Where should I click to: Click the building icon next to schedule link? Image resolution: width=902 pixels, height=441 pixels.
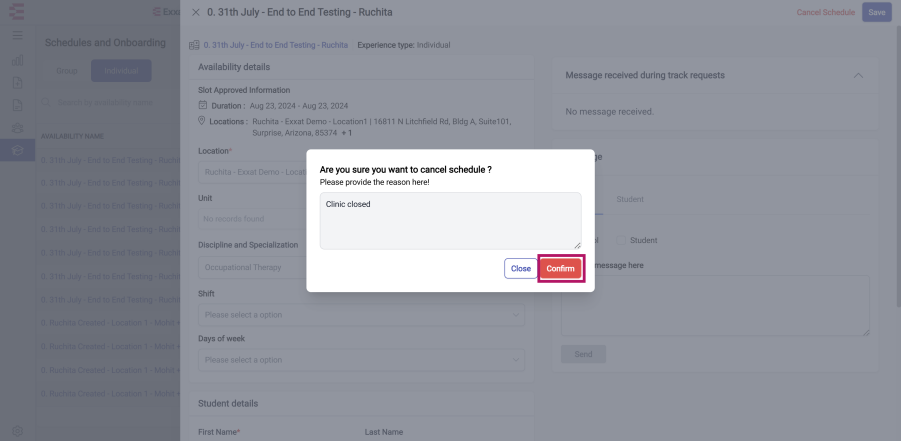pos(194,45)
